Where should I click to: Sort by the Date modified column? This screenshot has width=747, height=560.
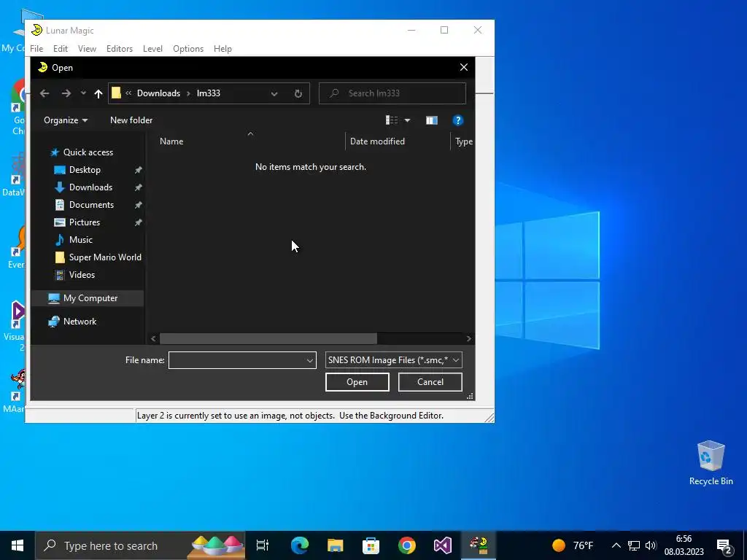tap(377, 141)
